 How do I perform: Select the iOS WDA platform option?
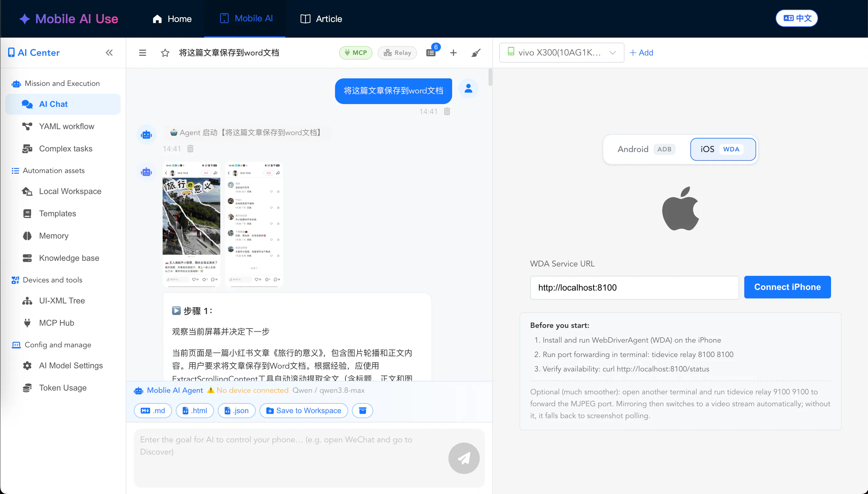pyautogui.click(x=723, y=149)
